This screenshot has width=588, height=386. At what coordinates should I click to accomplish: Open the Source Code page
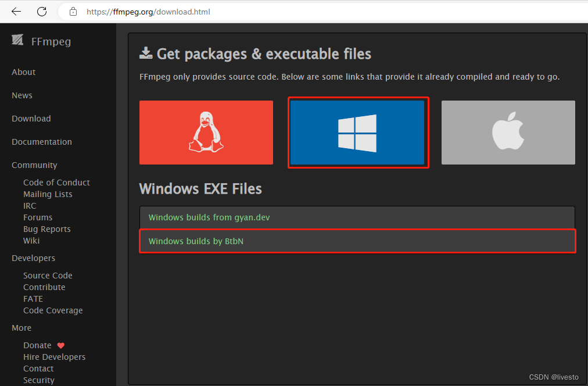click(x=48, y=275)
